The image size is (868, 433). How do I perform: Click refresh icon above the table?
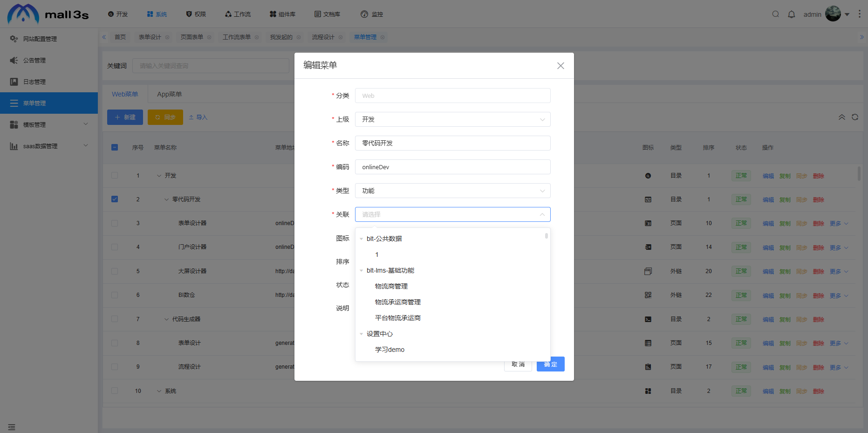click(855, 117)
